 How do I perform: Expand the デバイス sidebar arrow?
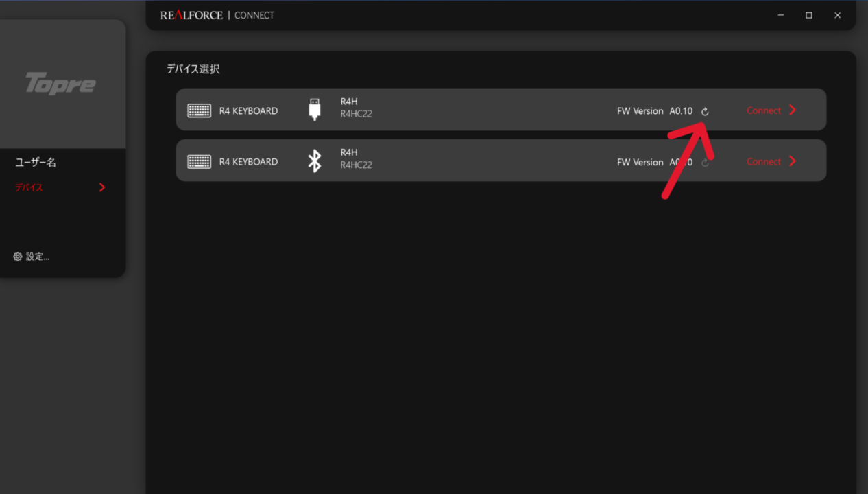coord(102,187)
